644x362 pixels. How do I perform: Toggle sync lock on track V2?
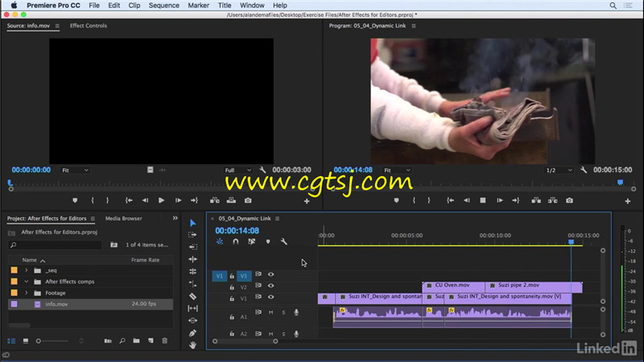258,286
